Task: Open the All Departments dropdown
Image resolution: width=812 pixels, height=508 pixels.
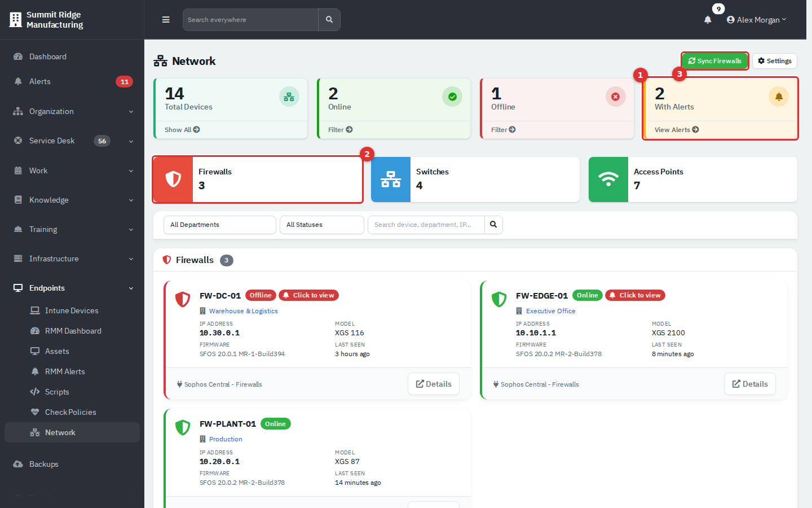Action: (x=220, y=225)
